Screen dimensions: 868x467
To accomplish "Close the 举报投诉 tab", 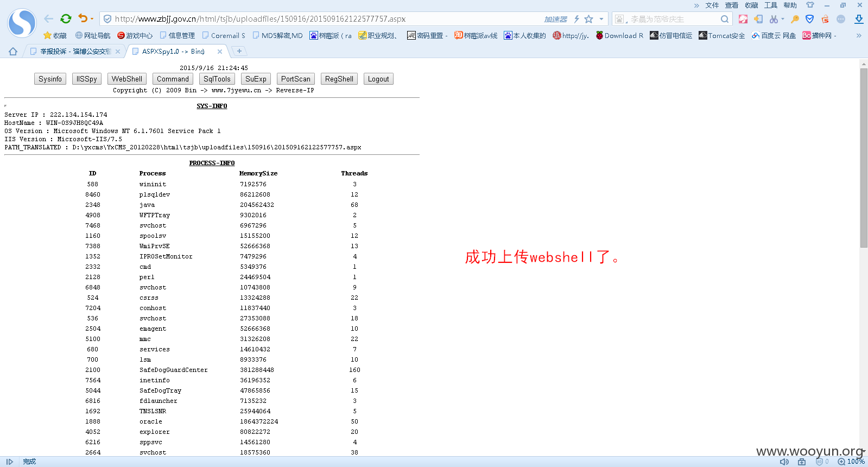I will coord(118,52).
